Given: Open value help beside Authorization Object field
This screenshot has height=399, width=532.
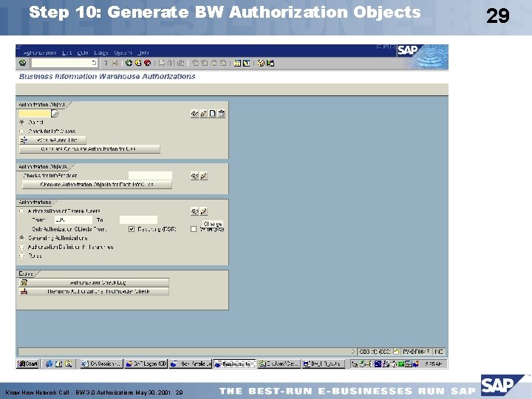Looking at the screenshot, I should (55, 114).
